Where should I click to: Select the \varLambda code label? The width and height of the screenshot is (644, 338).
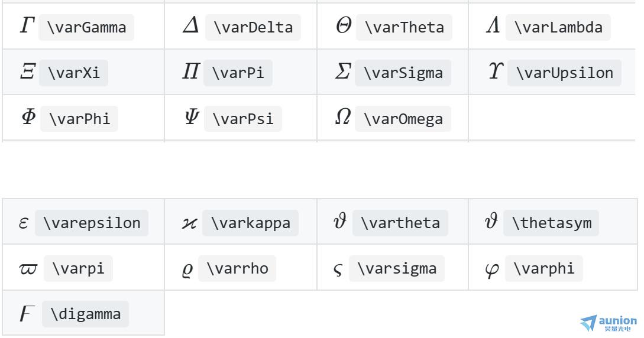558,28
